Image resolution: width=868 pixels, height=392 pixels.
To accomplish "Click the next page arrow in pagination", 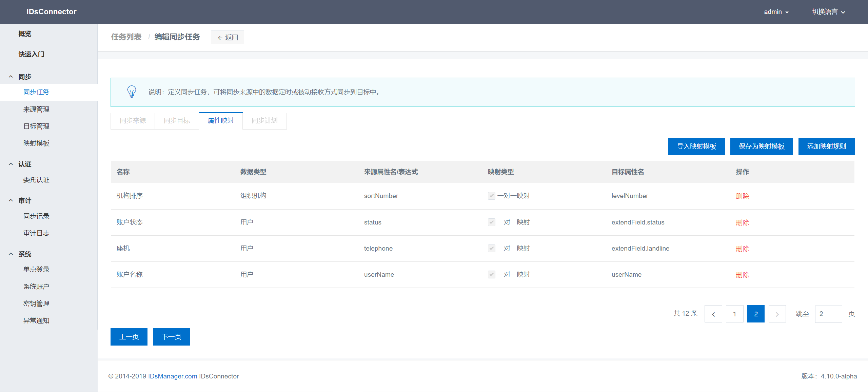I will tap(777, 314).
